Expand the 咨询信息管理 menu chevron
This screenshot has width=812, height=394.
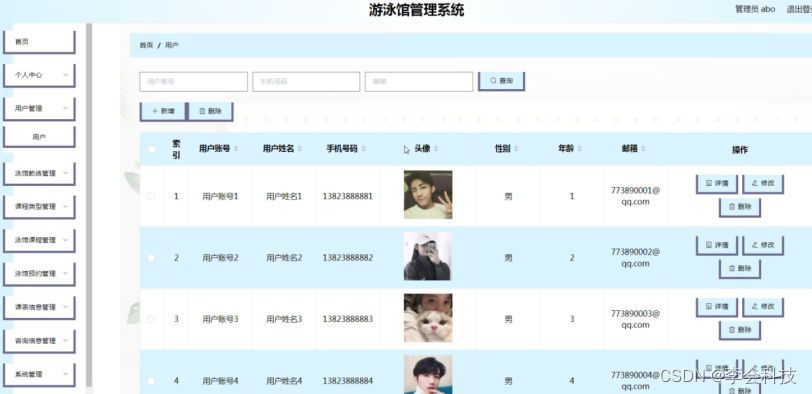(x=65, y=340)
